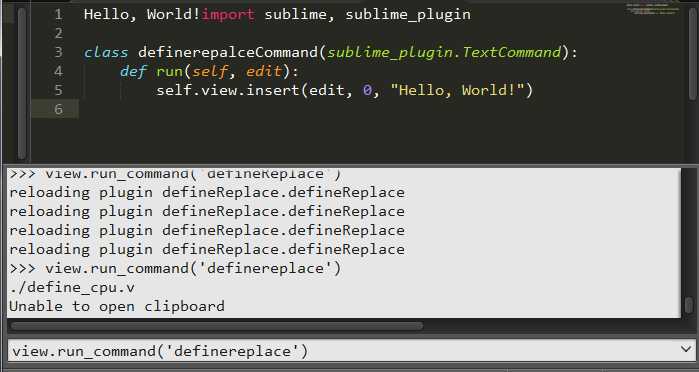
Task: Click the "Hello, World!" string on line 5
Action: pyautogui.click(x=457, y=91)
